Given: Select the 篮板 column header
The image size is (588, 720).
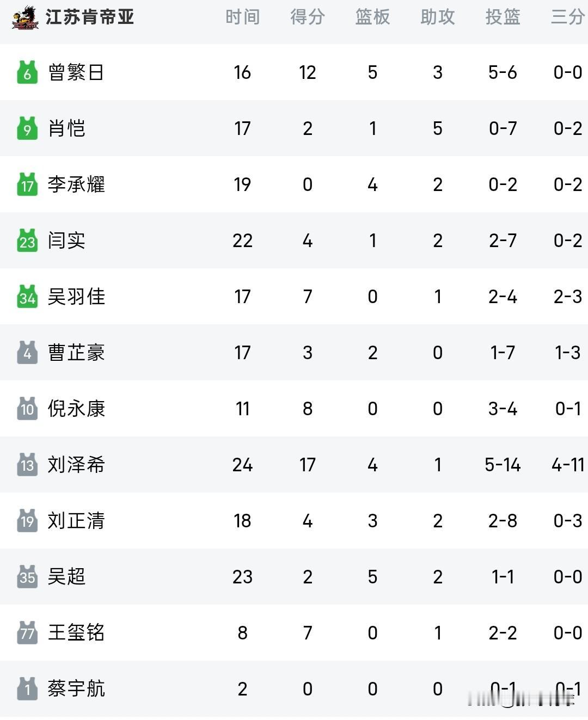Looking at the screenshot, I should (372, 17).
